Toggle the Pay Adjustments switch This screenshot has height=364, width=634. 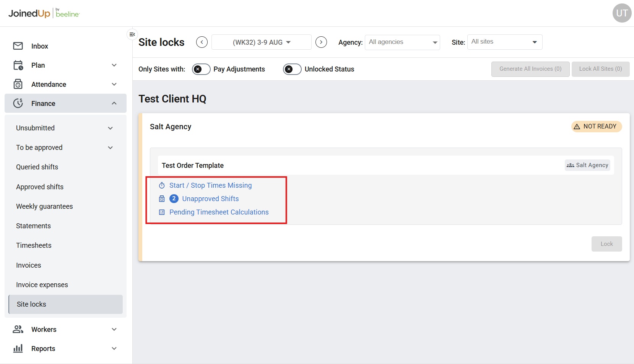[201, 69]
